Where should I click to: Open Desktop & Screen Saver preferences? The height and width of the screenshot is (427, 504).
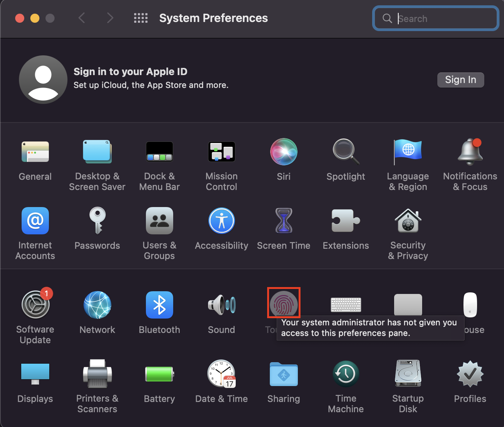97,152
